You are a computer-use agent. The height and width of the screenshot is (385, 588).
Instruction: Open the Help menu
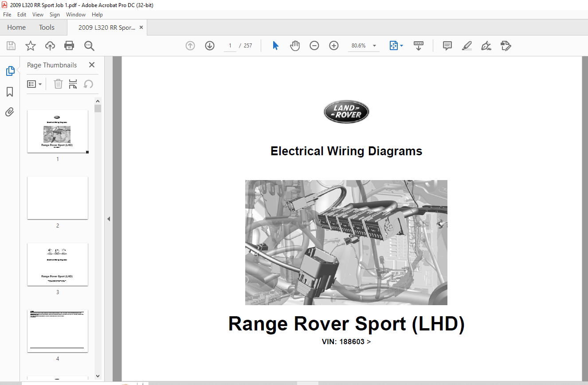[97, 15]
